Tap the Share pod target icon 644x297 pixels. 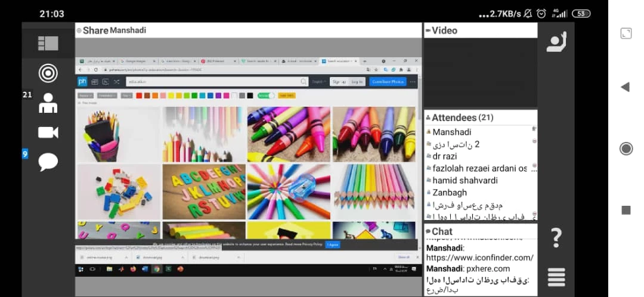[x=48, y=73]
